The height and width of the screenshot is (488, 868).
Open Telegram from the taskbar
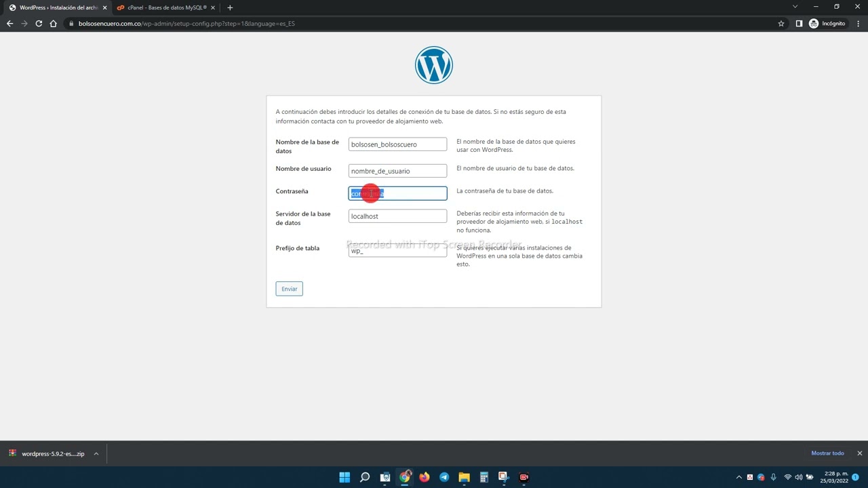(444, 477)
